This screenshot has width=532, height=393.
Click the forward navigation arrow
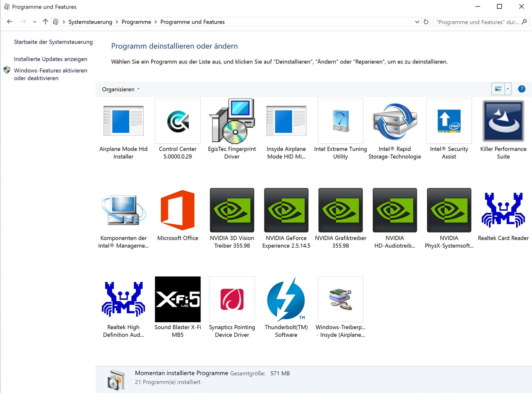click(23, 22)
